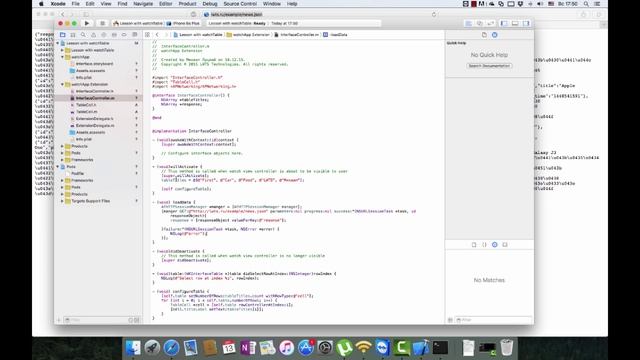Select TableCell.h file
The width and height of the screenshot is (640, 360).
click(x=86, y=105)
